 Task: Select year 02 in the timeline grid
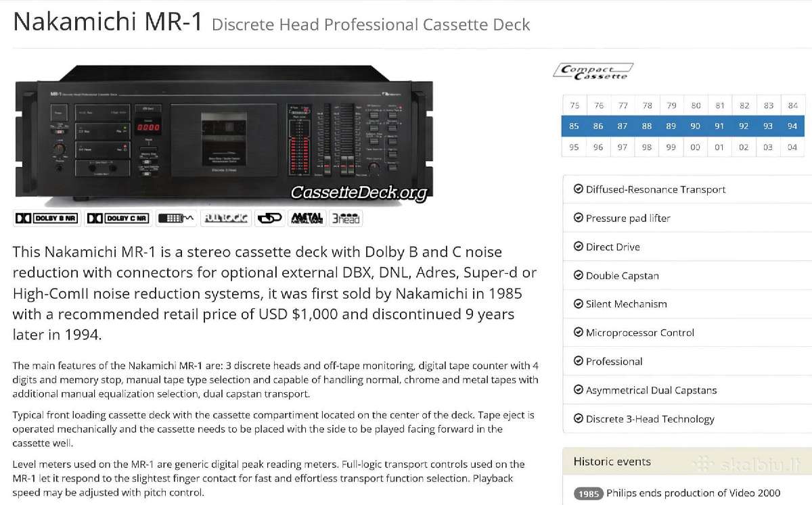coord(744,147)
